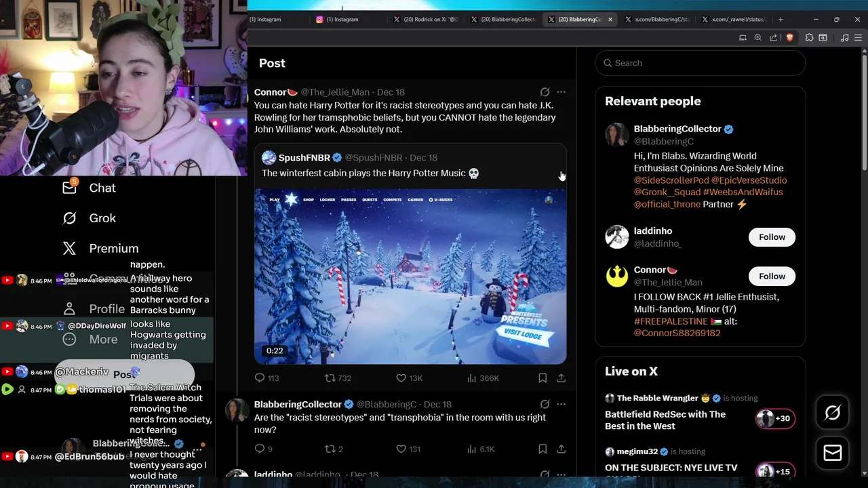Expand More in the X sidebar

pyautogui.click(x=90, y=339)
